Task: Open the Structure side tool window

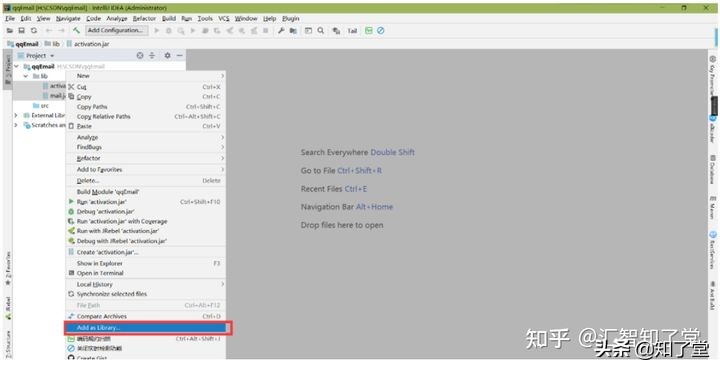Action: [8, 344]
